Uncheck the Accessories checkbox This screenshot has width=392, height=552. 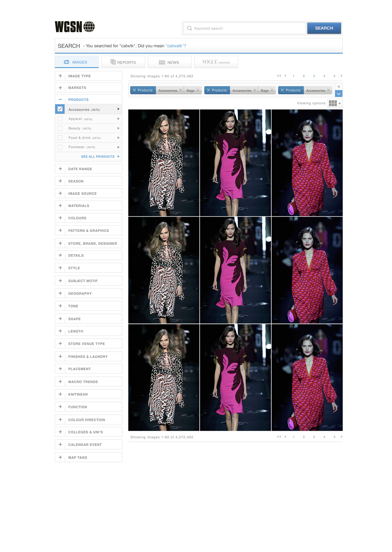(x=60, y=109)
